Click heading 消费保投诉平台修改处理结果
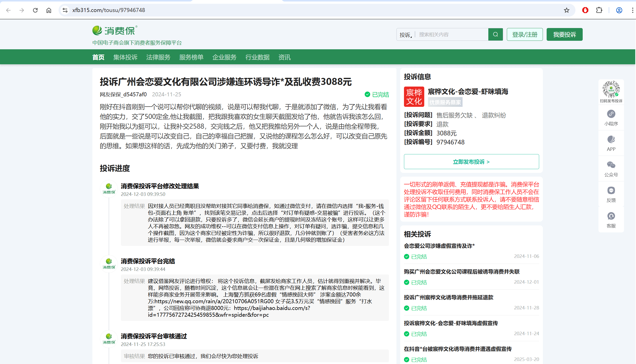The width and height of the screenshot is (636, 364). coord(160,186)
